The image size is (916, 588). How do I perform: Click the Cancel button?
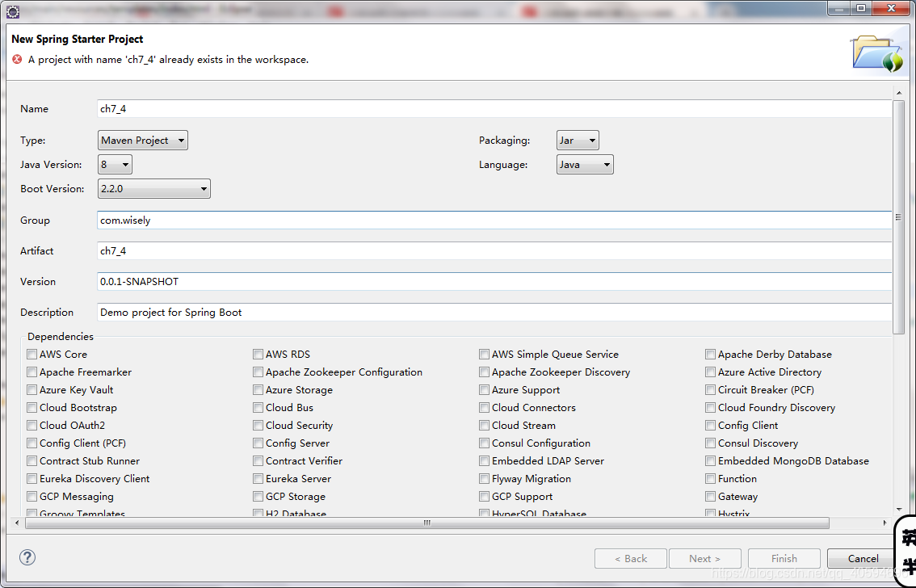pos(860,558)
